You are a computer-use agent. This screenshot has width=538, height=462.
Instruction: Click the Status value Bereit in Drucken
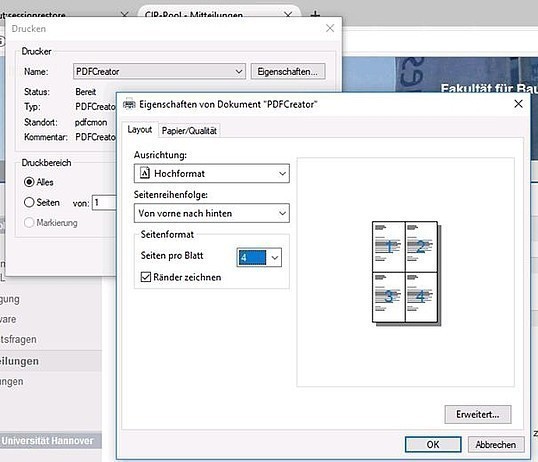tap(85, 92)
